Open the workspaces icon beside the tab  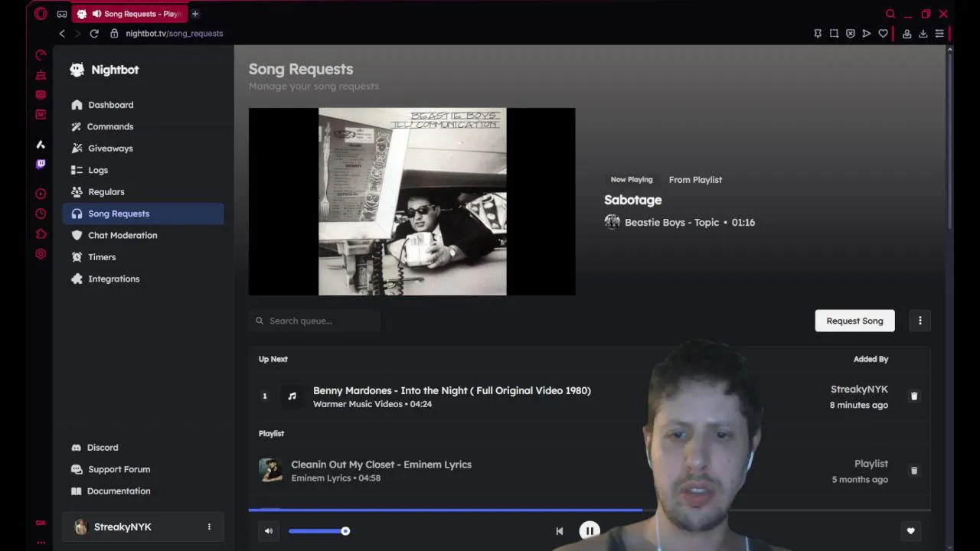point(62,14)
